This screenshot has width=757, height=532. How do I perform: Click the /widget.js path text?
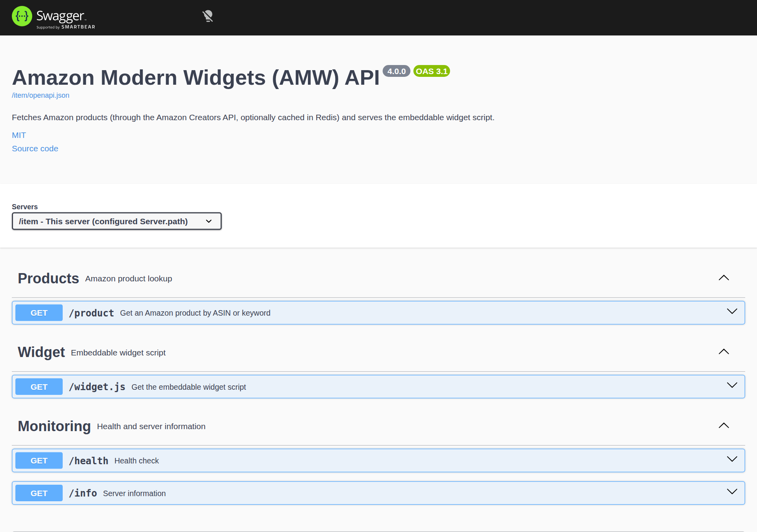[x=97, y=387]
